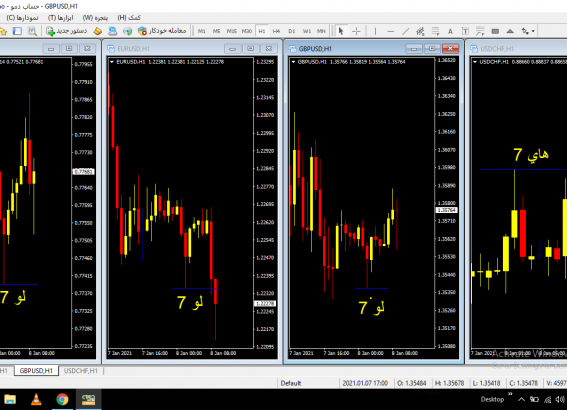The image size is (567, 410).
Task: Select the blue line in EURUSD chart
Action: [x=196, y=289]
